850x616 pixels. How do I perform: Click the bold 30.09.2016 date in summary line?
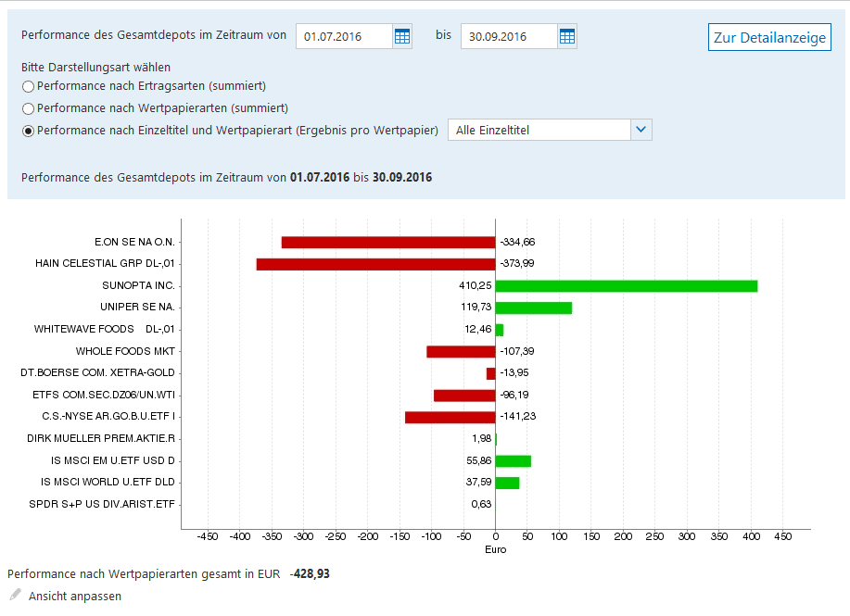tap(402, 178)
